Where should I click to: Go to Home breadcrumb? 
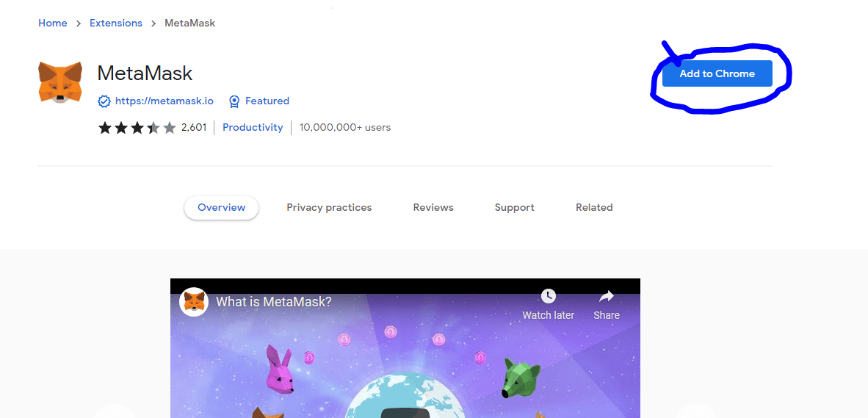[x=53, y=24]
